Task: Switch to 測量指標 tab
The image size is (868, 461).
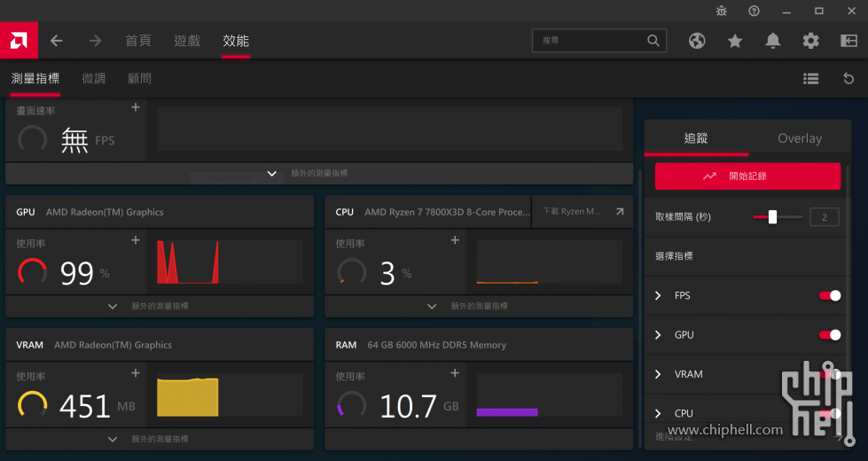Action: [x=35, y=79]
